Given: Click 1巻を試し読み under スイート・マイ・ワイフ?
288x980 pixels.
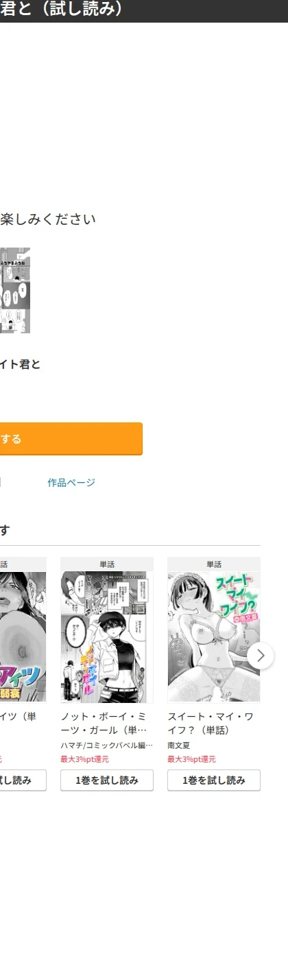Looking at the screenshot, I should (x=214, y=780).
